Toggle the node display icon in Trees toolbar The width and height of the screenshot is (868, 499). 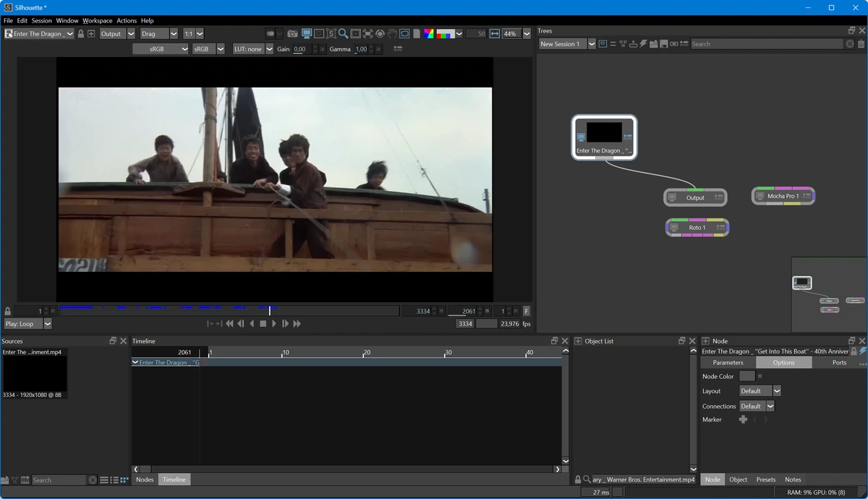(603, 44)
